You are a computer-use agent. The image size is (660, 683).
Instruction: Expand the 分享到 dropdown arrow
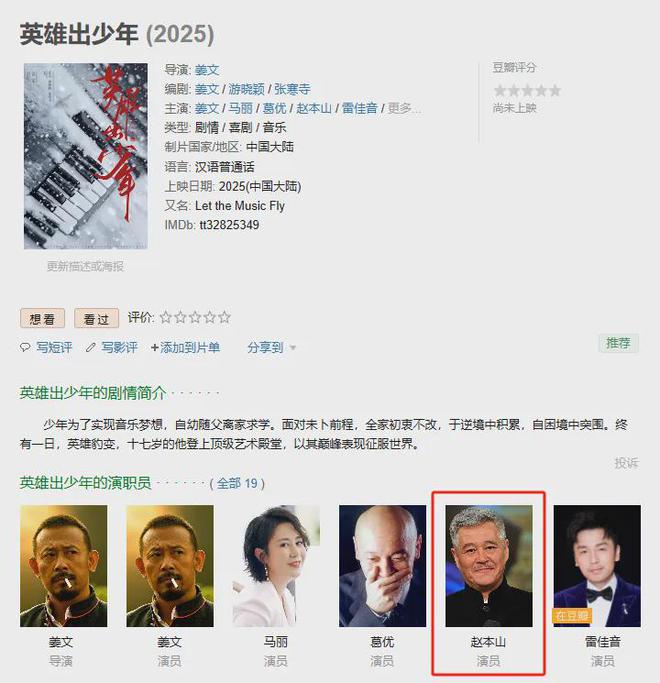click(x=293, y=348)
